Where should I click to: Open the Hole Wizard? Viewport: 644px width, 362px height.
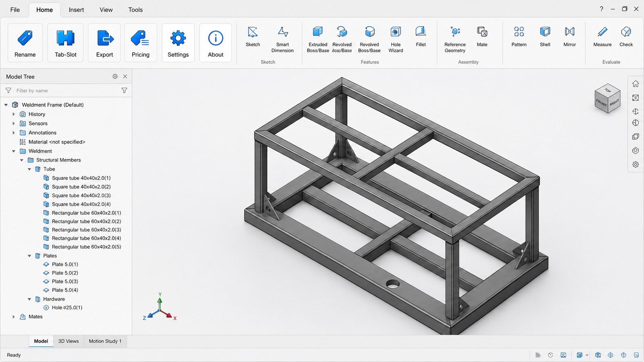pyautogui.click(x=396, y=39)
